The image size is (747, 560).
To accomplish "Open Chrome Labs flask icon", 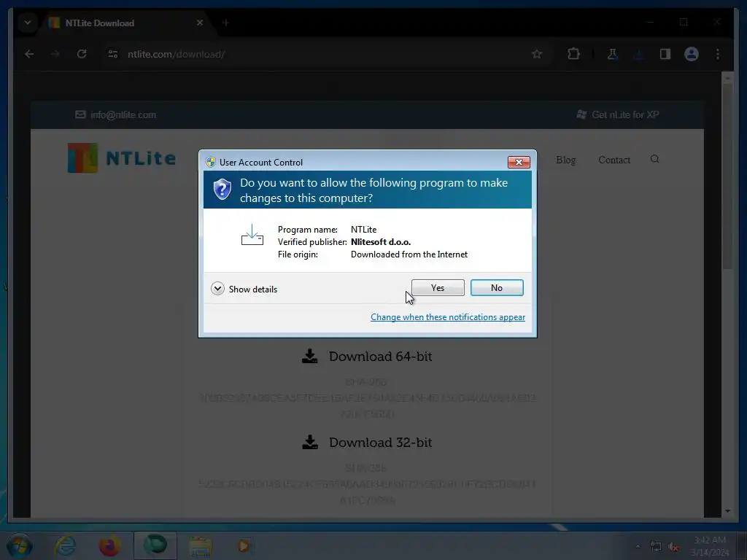I will 613,54.
